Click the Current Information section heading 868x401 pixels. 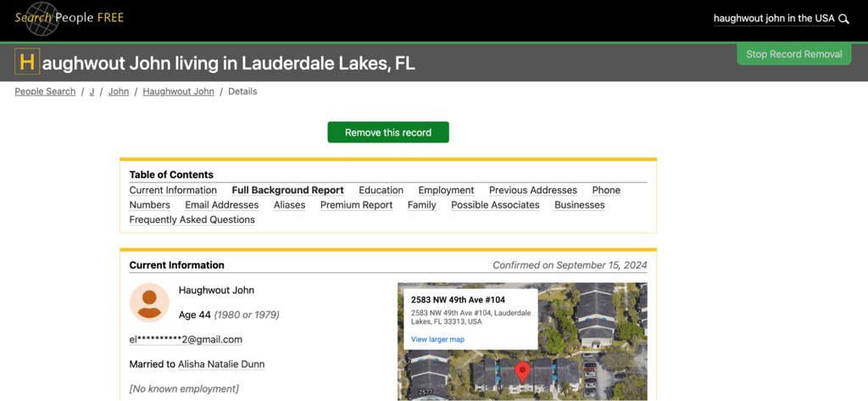[x=176, y=265]
